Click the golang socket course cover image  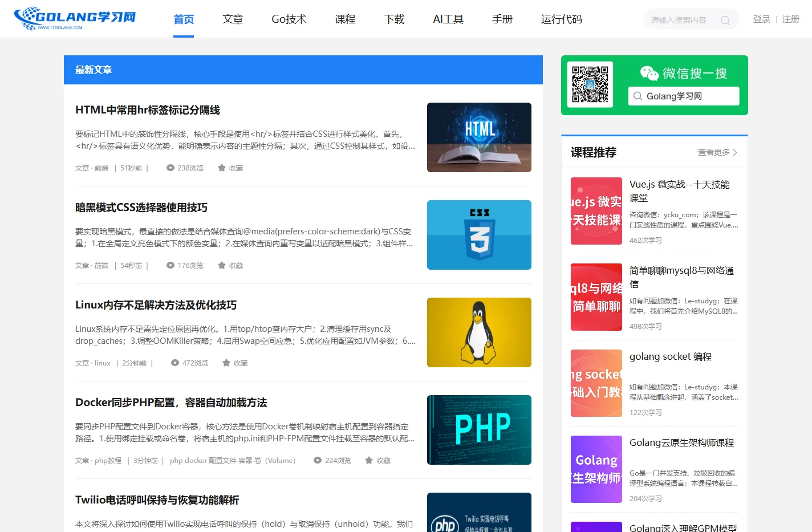[596, 383]
